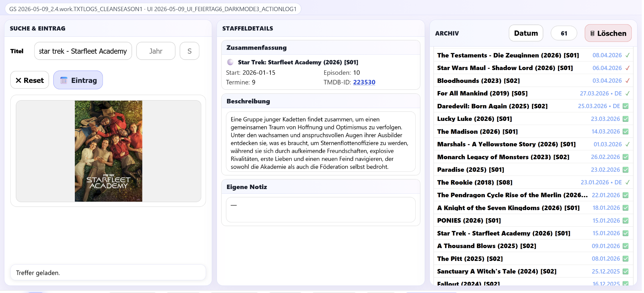The image size is (644, 293).
Task: Click the green check box for A Thousand Blows
Action: coord(626,246)
